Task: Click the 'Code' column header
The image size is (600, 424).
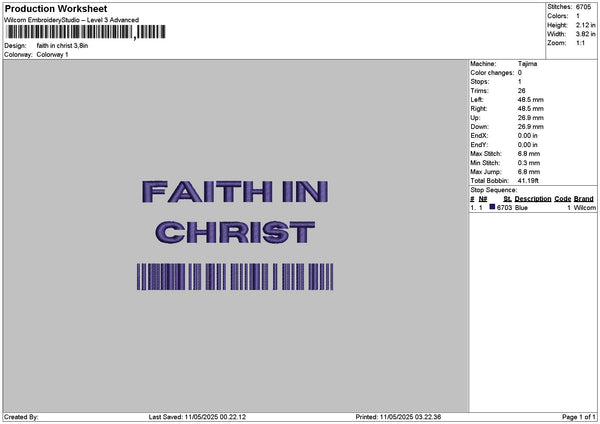Action: (562, 199)
